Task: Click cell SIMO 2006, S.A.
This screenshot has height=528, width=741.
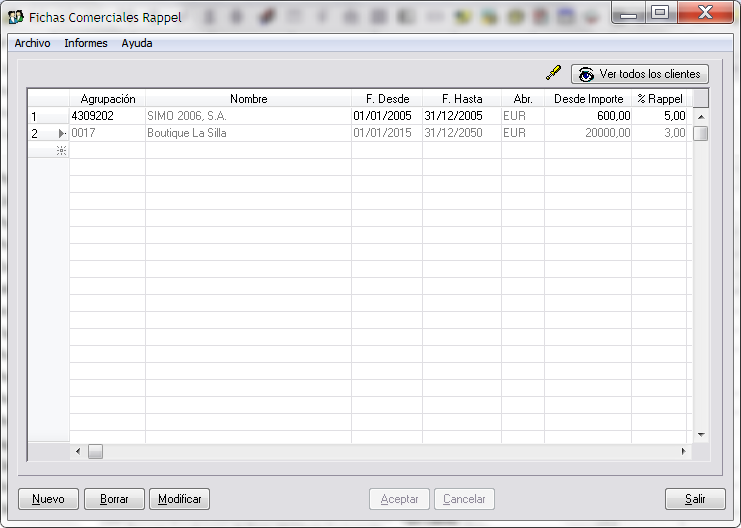Action: (249, 116)
